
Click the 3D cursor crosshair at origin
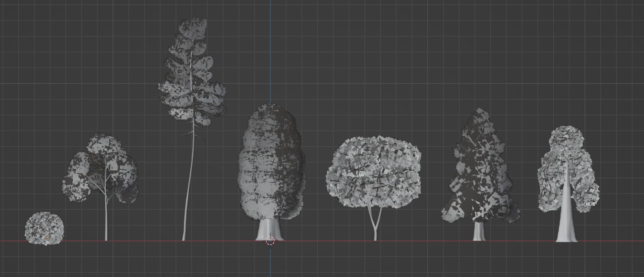click(x=270, y=241)
